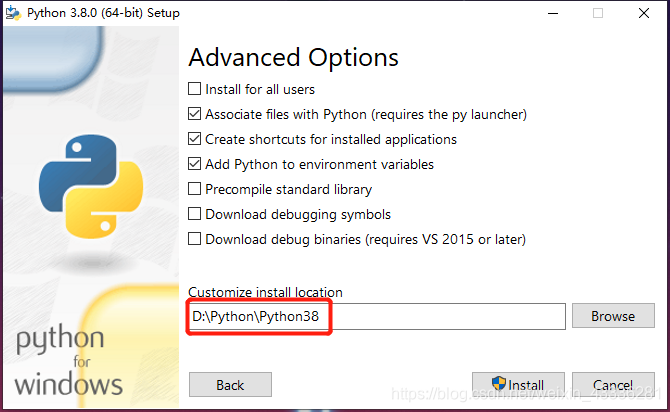
Task: Click the Customize install location label
Action: (x=265, y=292)
